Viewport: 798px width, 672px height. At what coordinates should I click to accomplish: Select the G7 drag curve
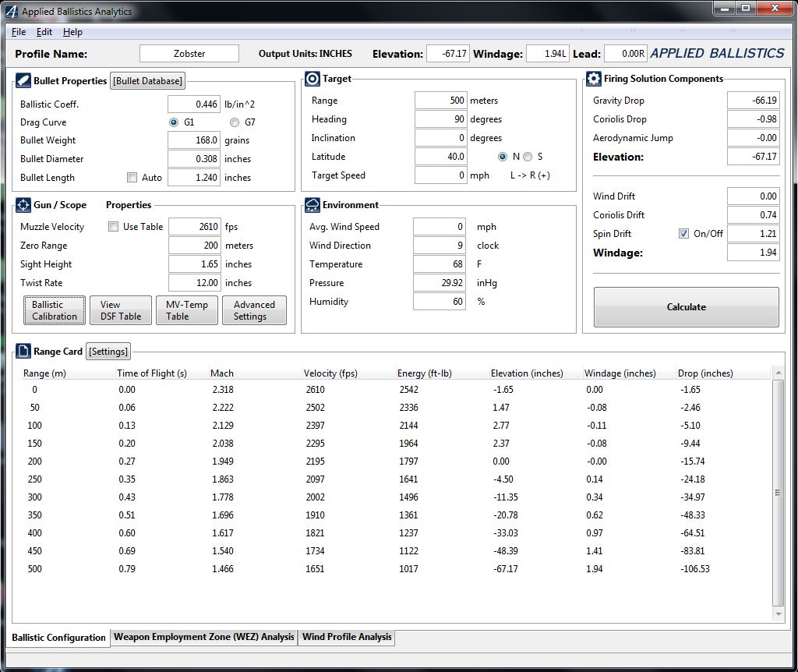pos(234,122)
